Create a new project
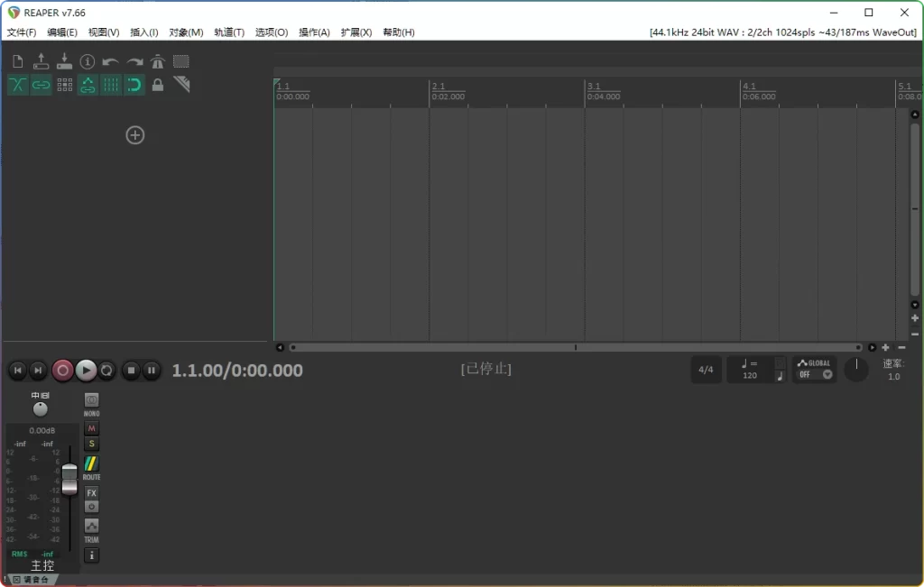The height and width of the screenshot is (587, 924). [x=16, y=60]
